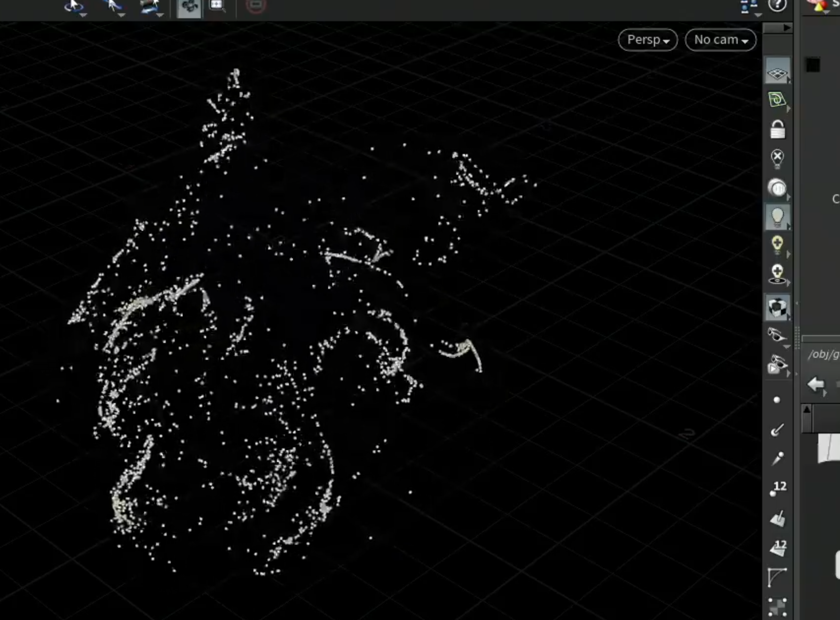Open the No cam camera dropdown

click(720, 40)
